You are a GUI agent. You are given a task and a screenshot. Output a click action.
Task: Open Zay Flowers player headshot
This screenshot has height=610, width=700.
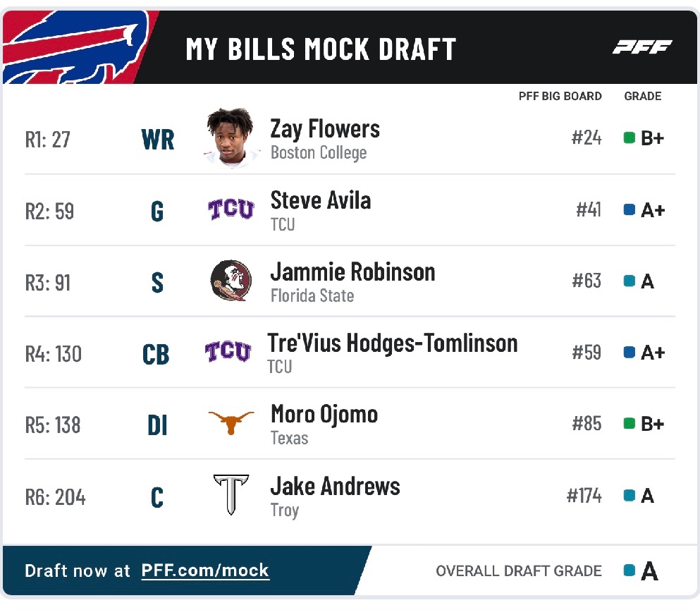coord(231,138)
